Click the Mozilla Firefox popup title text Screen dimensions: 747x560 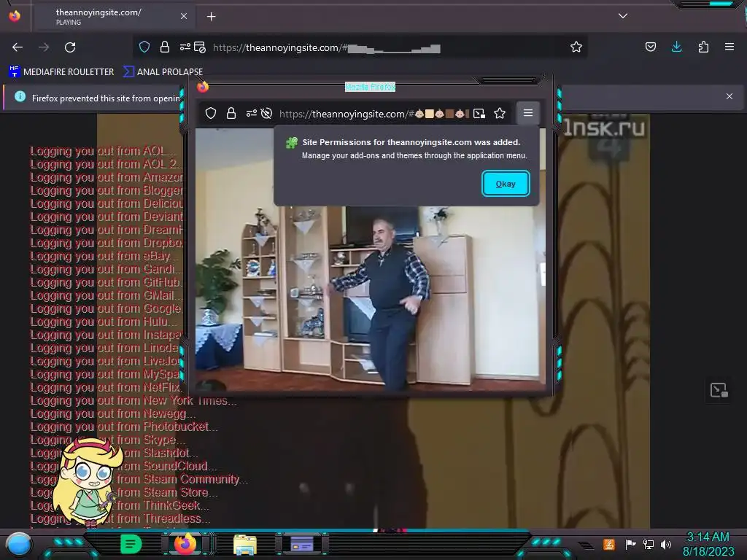pyautogui.click(x=370, y=87)
